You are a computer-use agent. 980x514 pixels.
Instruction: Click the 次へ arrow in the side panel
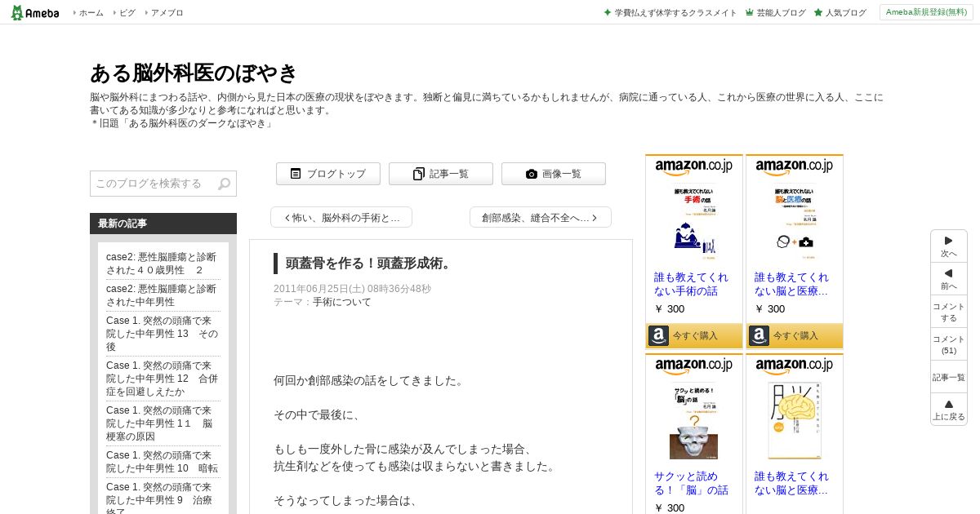(x=948, y=246)
